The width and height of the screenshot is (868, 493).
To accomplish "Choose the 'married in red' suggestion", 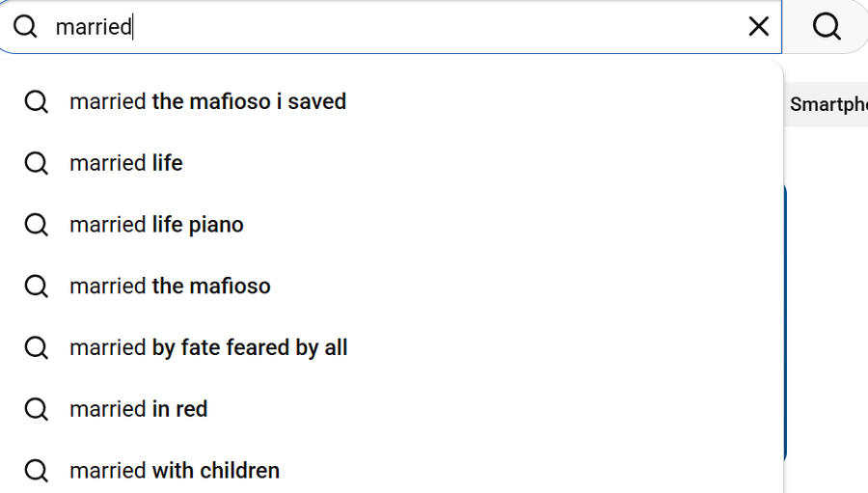I will point(139,409).
